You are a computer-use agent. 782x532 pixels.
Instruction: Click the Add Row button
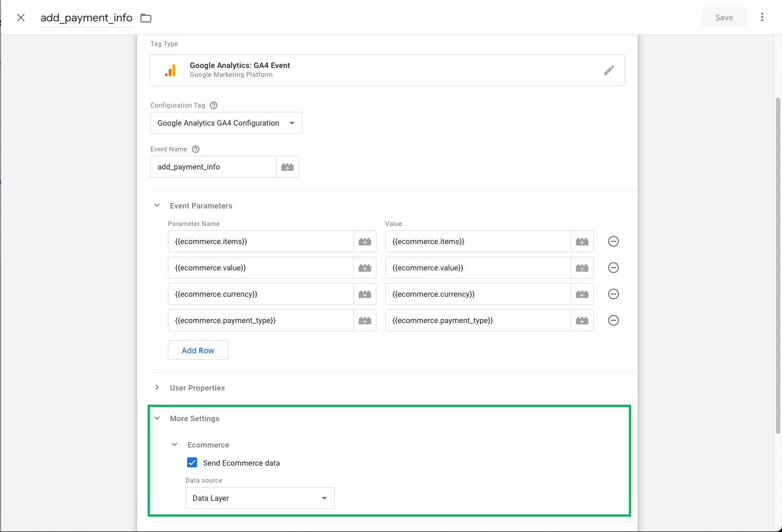pyautogui.click(x=198, y=350)
